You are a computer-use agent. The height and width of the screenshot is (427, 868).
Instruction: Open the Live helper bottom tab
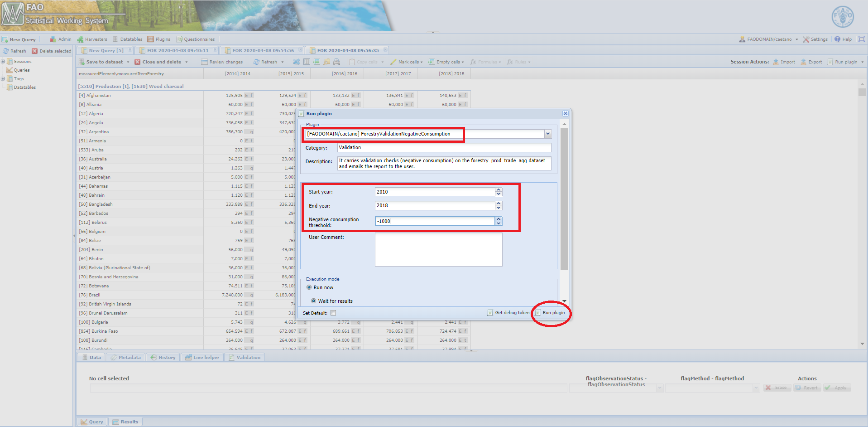(202, 357)
